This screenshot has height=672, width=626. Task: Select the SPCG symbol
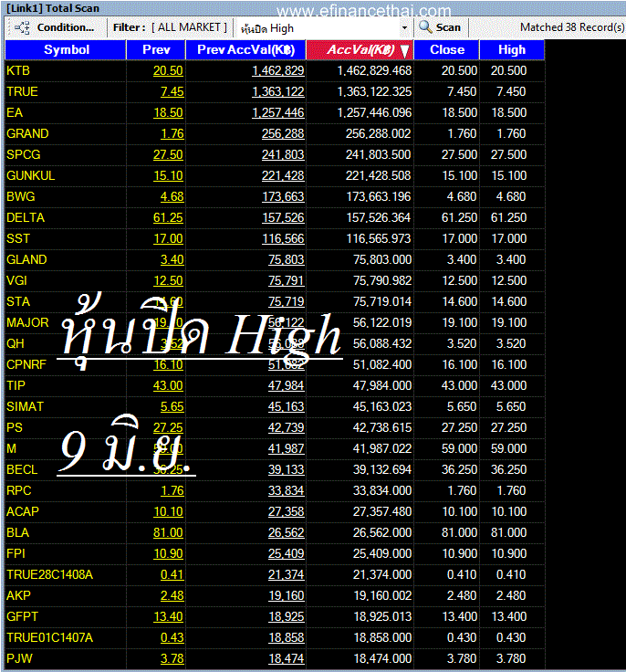click(x=23, y=154)
